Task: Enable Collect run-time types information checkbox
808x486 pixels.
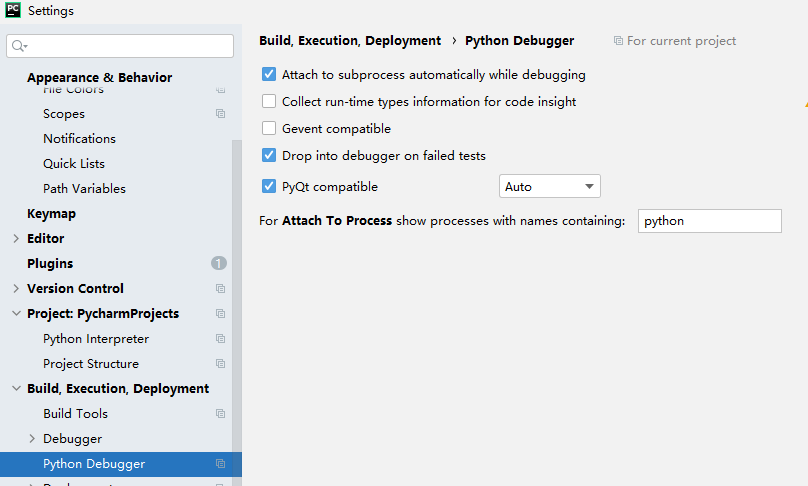Action: [269, 102]
